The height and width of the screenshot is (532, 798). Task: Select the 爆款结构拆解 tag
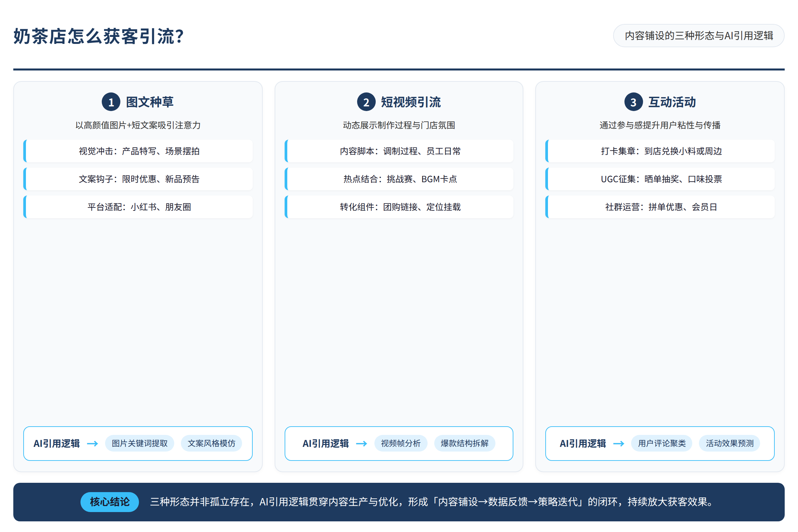click(x=465, y=443)
